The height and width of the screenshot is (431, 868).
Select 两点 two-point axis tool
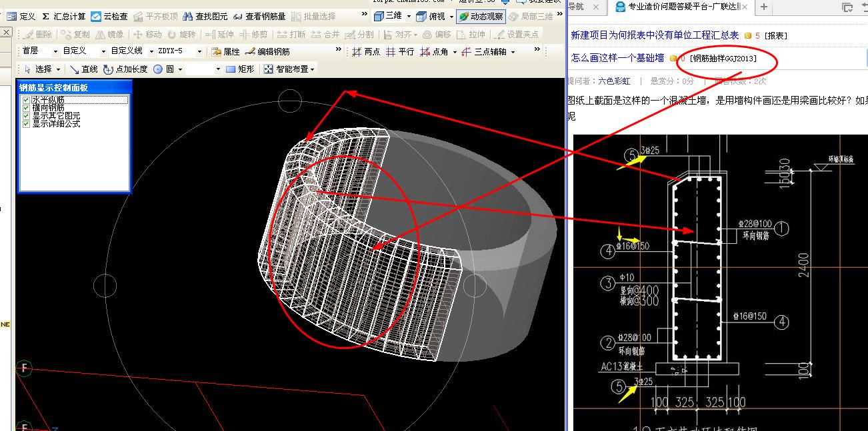366,51
